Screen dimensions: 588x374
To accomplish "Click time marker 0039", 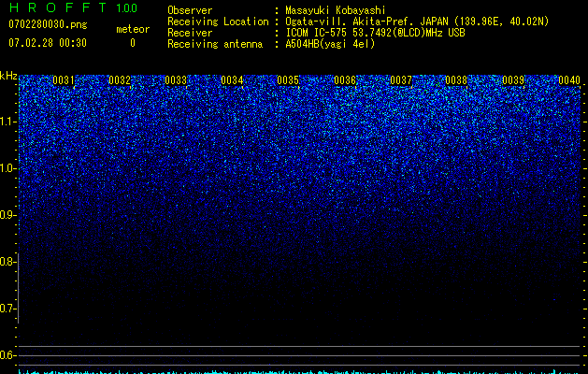I will coord(513,80).
